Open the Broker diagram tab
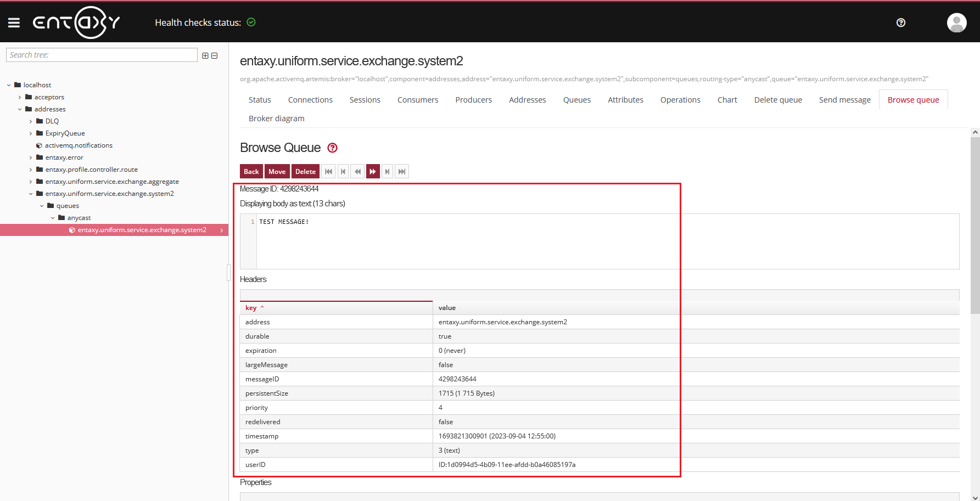 coord(276,118)
